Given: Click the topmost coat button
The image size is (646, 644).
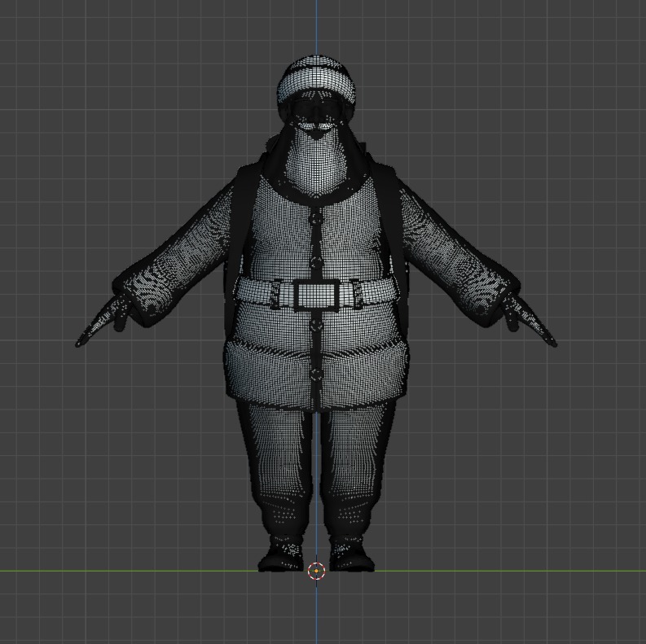Looking at the screenshot, I should (316, 218).
